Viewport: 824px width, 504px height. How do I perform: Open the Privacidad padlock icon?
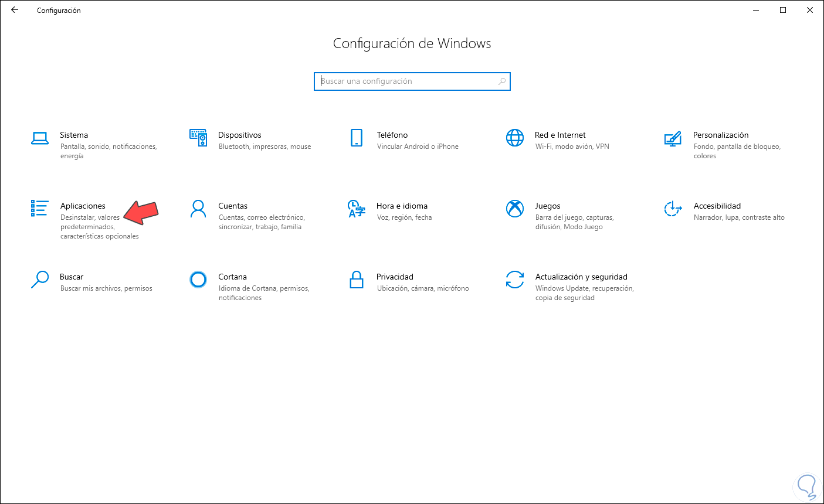[x=357, y=280]
